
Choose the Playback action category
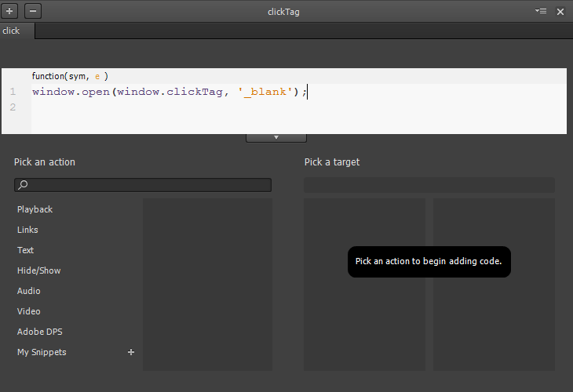(x=35, y=209)
